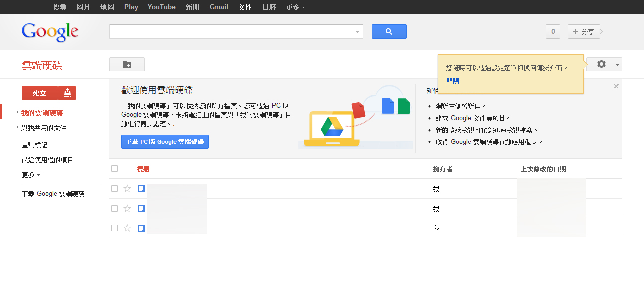This screenshot has height=283, width=644.
Task: Open the settings gear menu
Action: 601,64
